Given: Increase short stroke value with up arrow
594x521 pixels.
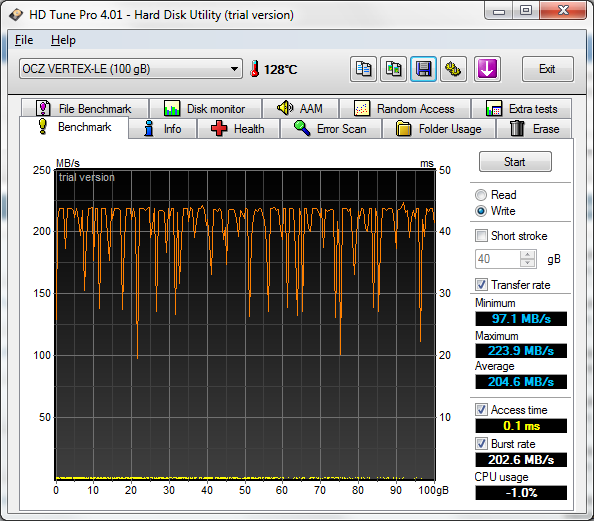Looking at the screenshot, I should [528, 255].
